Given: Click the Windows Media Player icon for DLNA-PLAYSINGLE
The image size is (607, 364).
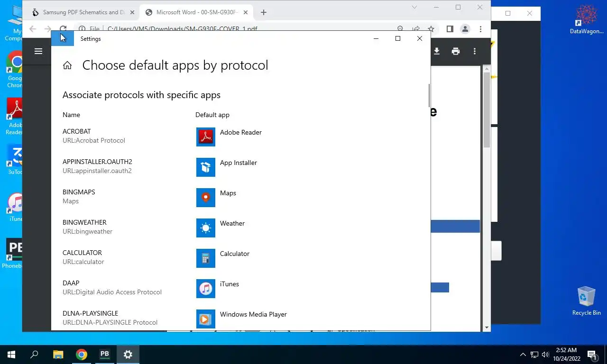Looking at the screenshot, I should 205,319.
